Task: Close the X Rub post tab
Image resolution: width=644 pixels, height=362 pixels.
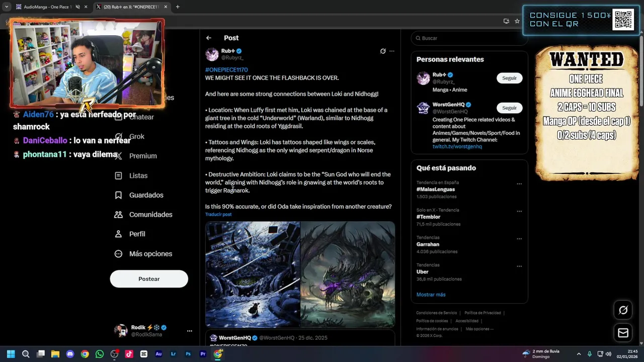Action: pyautogui.click(x=165, y=7)
